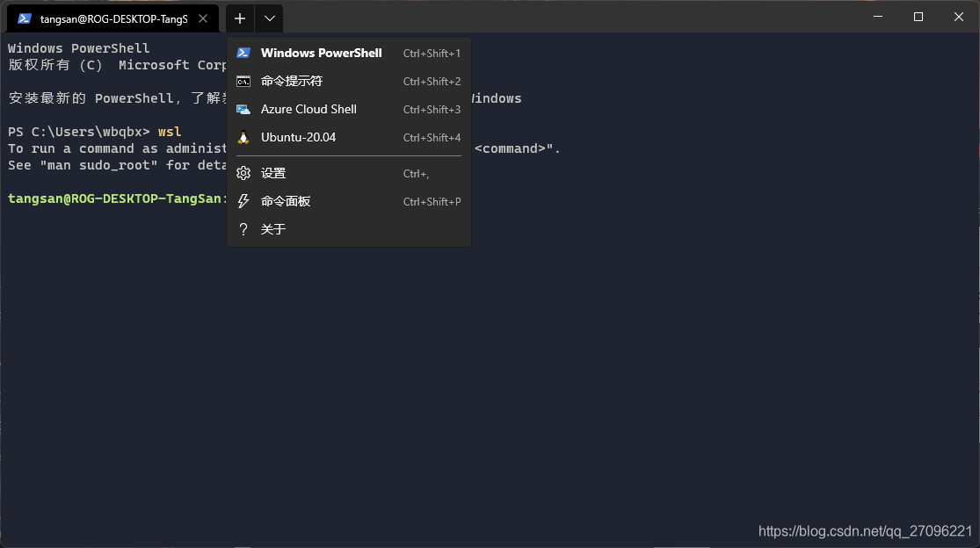The image size is (980, 548).
Task: Maximize the terminal window
Action: pos(918,17)
